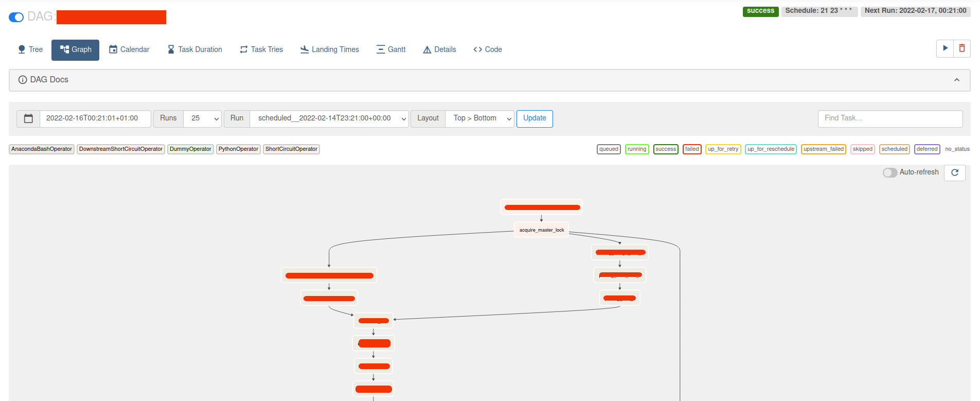The height and width of the screenshot is (401, 980).
Task: Click the Next Run date badge
Action: (916, 11)
